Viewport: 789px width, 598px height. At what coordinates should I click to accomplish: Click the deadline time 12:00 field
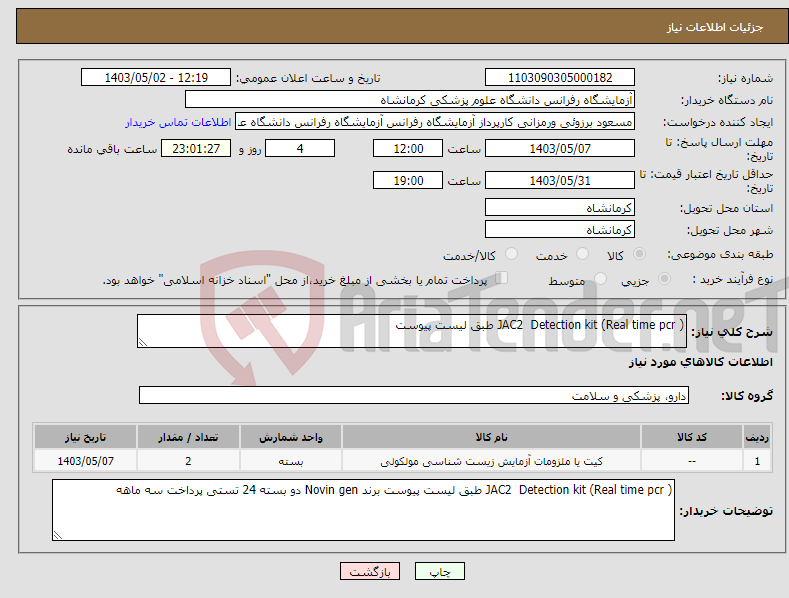coord(408,148)
